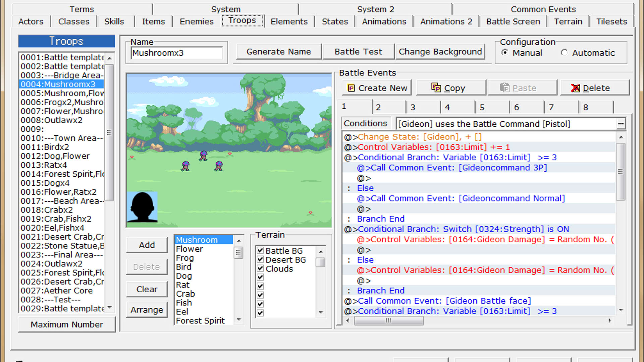Switch to the Battle Screen tab

513,21
